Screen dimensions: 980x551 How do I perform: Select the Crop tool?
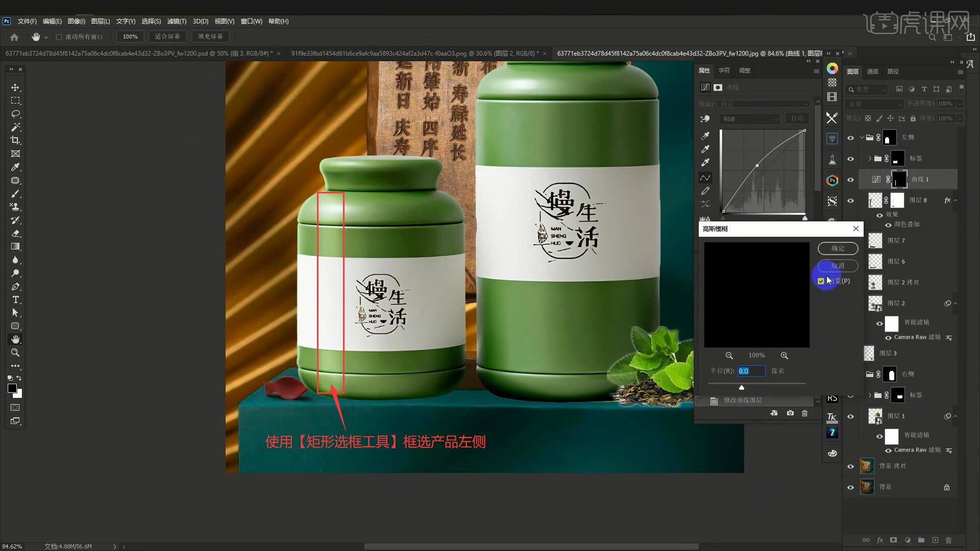pos(15,140)
